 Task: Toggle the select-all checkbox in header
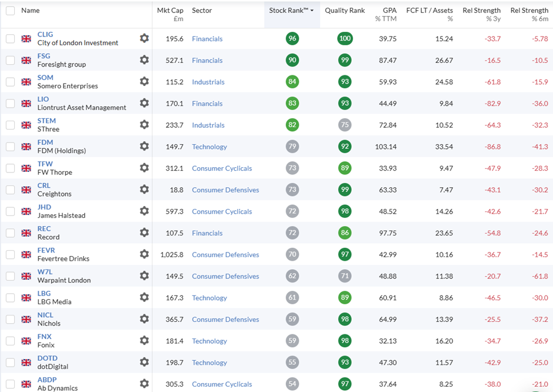coord(10,11)
